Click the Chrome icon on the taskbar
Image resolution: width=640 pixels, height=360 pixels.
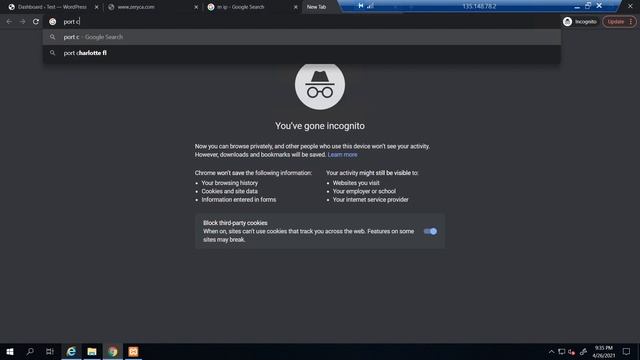(113, 351)
